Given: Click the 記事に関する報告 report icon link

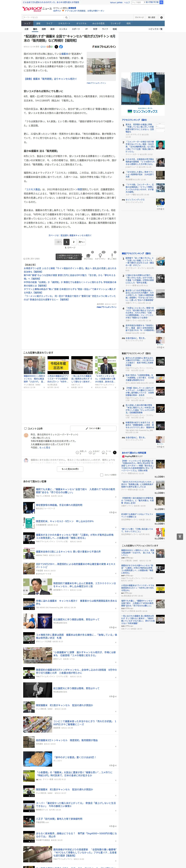Looking at the screenshot, I should pyautogui.click(x=32, y=259).
